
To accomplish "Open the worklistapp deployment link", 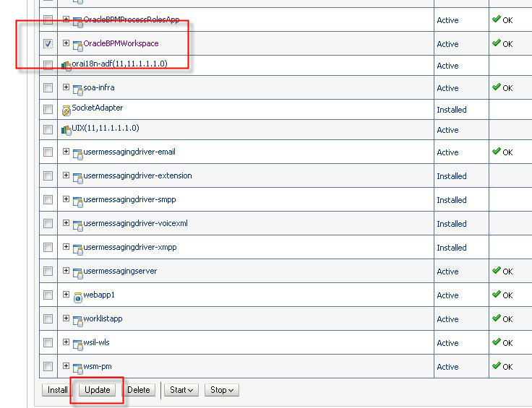I will [103, 318].
